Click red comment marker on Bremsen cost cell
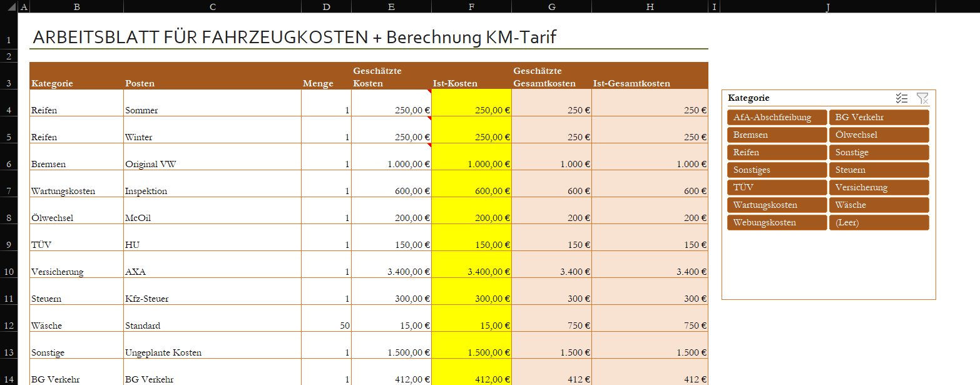This screenshot has height=385, width=980. point(429,145)
